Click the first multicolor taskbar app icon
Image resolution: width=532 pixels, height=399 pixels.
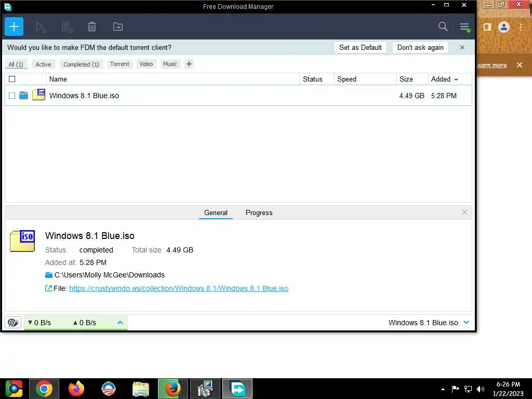[x=14, y=389]
